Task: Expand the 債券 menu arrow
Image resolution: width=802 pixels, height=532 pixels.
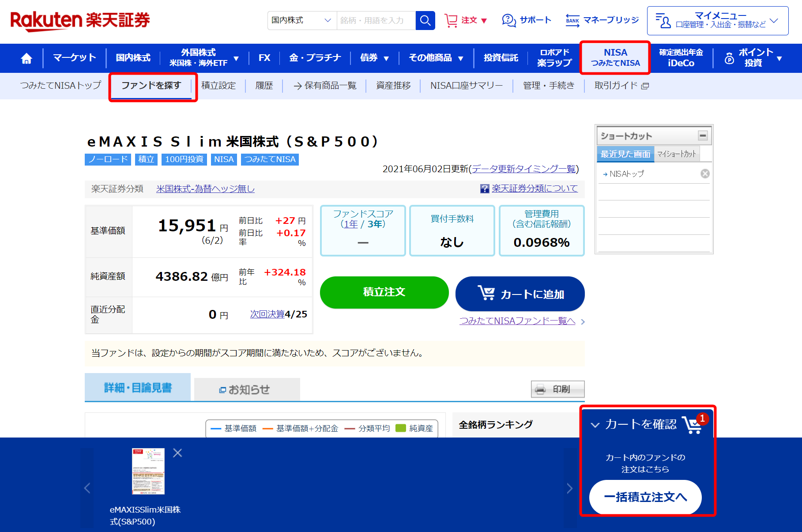Action: (386, 59)
